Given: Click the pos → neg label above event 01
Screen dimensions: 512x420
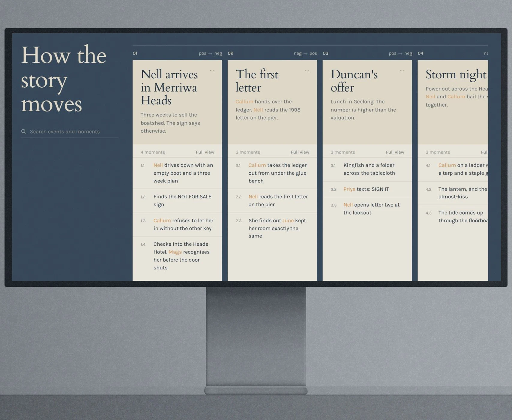Looking at the screenshot, I should coord(210,53).
